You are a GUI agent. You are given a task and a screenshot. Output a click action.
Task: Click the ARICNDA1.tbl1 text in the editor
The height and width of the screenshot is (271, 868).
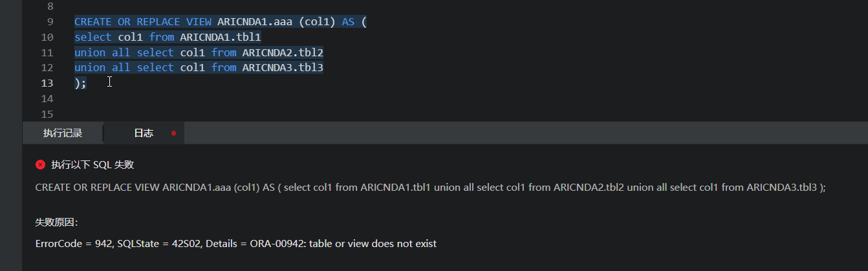221,38
